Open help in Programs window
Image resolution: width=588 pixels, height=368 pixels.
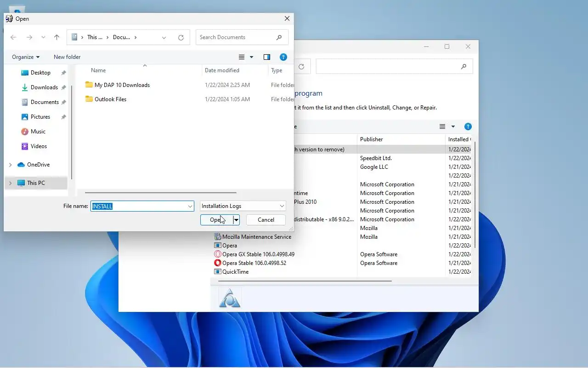click(x=468, y=126)
